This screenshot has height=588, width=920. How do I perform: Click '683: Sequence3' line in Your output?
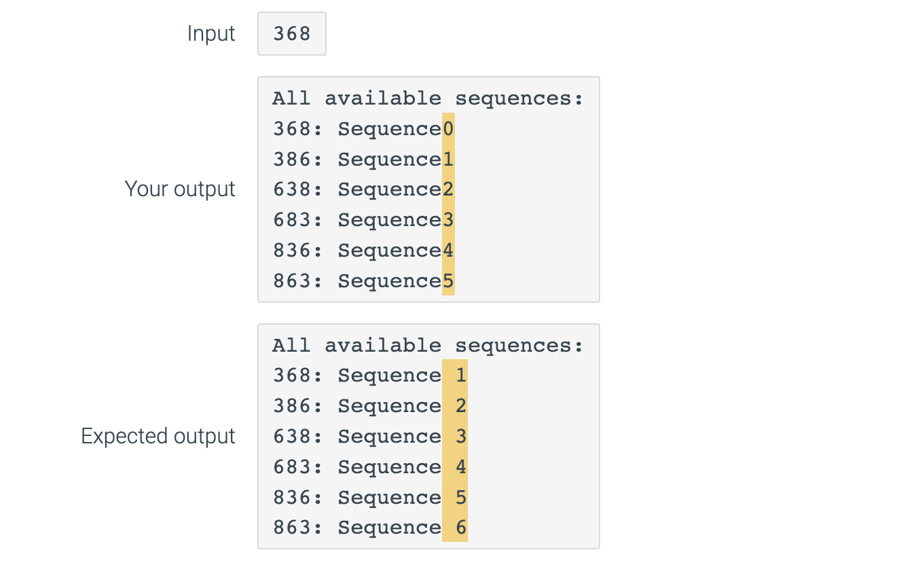364,220
